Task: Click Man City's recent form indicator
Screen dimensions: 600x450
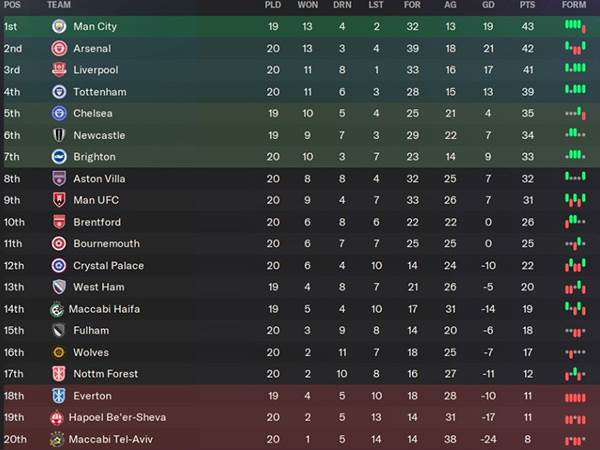Action: point(574,26)
